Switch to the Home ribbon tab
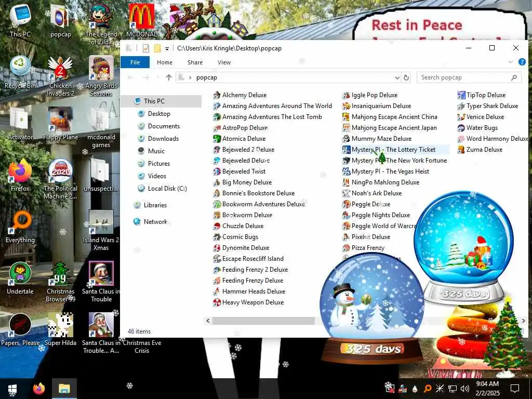This screenshot has width=532, height=399. click(165, 62)
